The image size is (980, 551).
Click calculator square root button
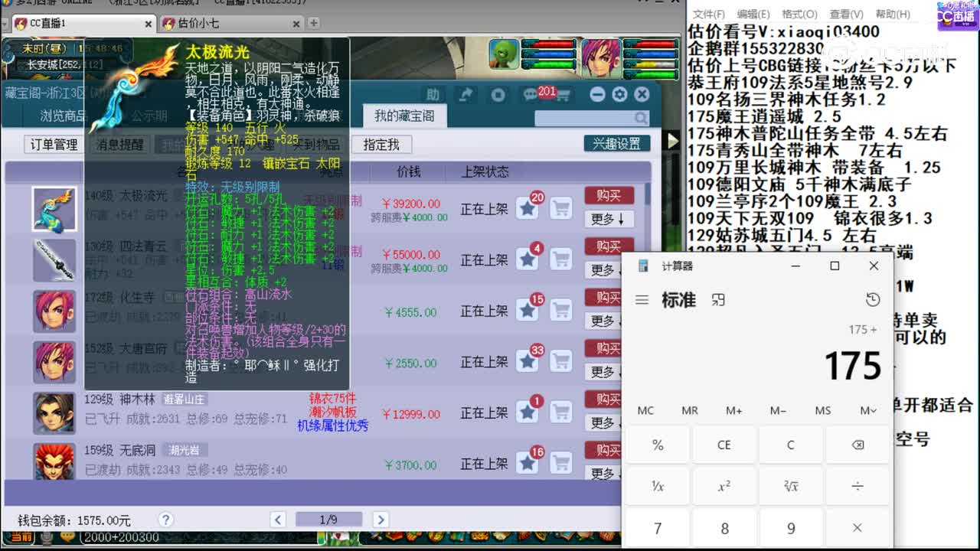coord(791,486)
